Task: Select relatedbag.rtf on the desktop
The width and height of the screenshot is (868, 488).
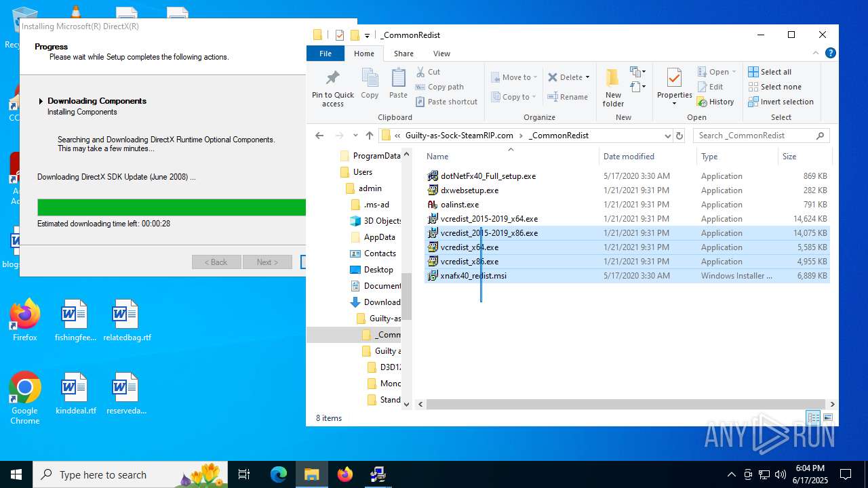Action: pyautogui.click(x=127, y=321)
